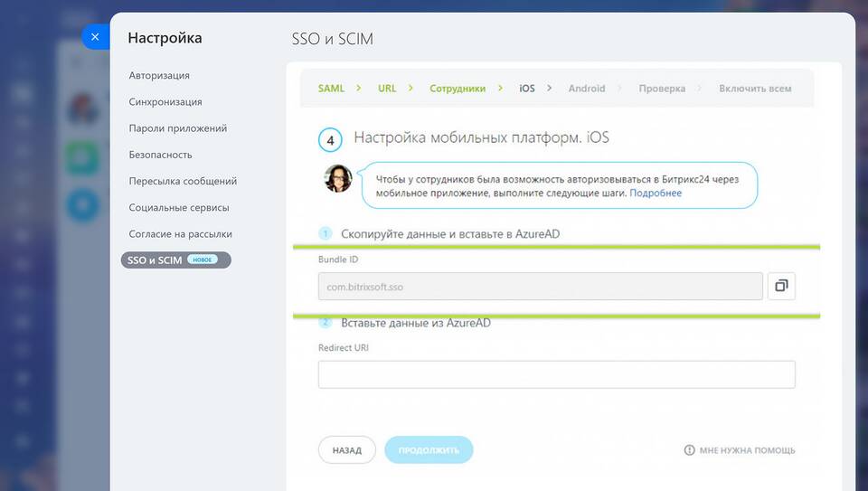Click the Настройка sidebar title
This screenshot has height=491, width=868.
[165, 38]
